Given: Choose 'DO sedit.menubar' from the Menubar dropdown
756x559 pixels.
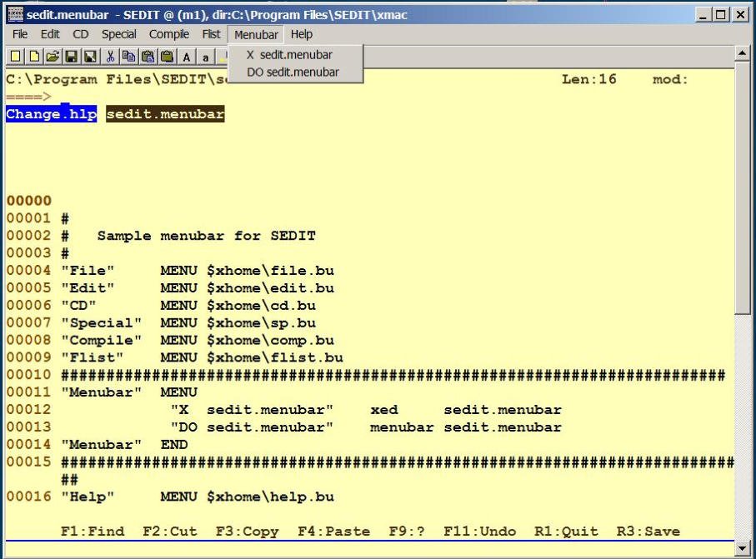Looking at the screenshot, I should pos(295,72).
